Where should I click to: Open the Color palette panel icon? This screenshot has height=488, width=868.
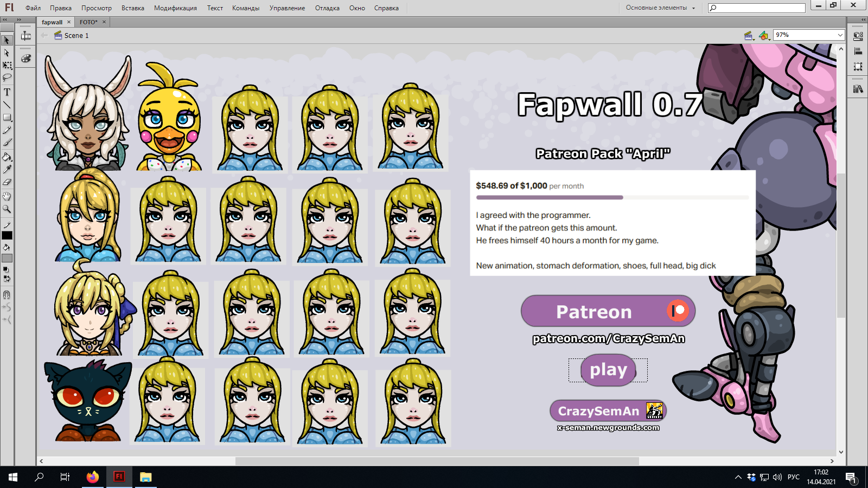(x=25, y=58)
